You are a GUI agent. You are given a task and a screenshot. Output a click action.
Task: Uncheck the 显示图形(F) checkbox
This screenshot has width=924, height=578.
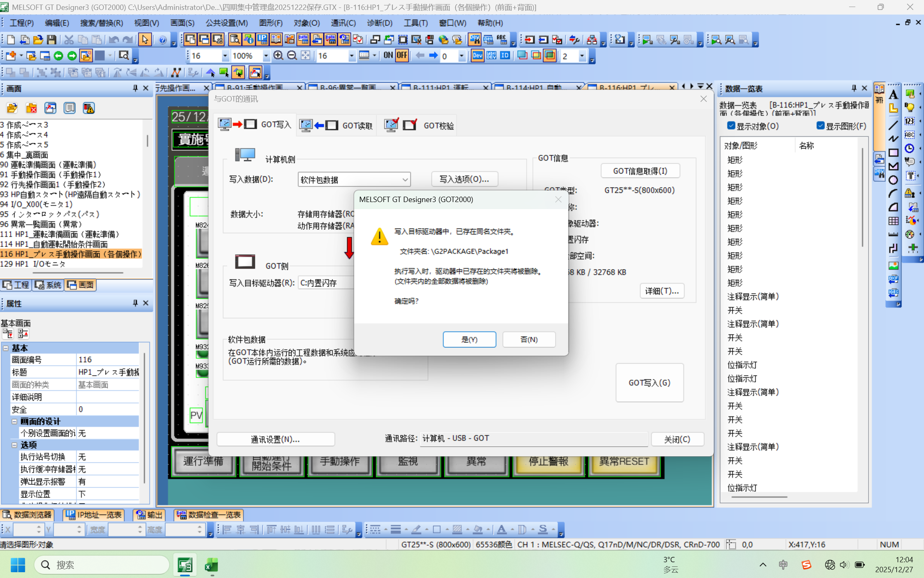[x=821, y=126]
